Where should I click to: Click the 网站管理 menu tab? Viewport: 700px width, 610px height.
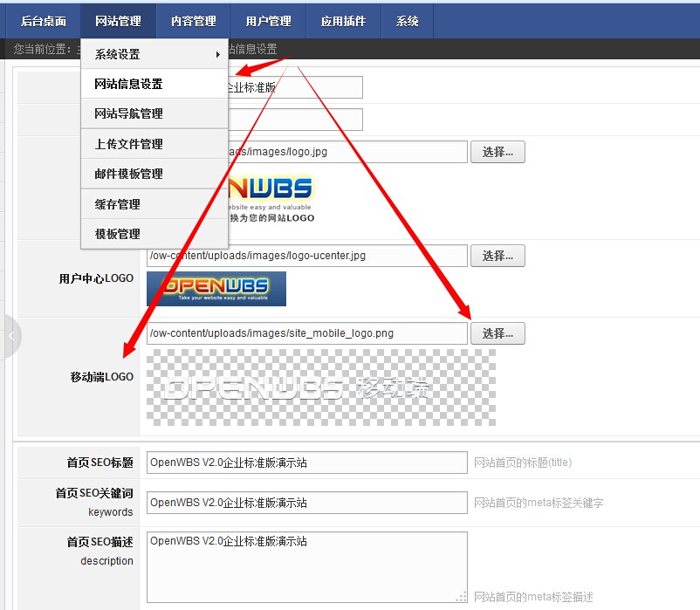point(118,21)
